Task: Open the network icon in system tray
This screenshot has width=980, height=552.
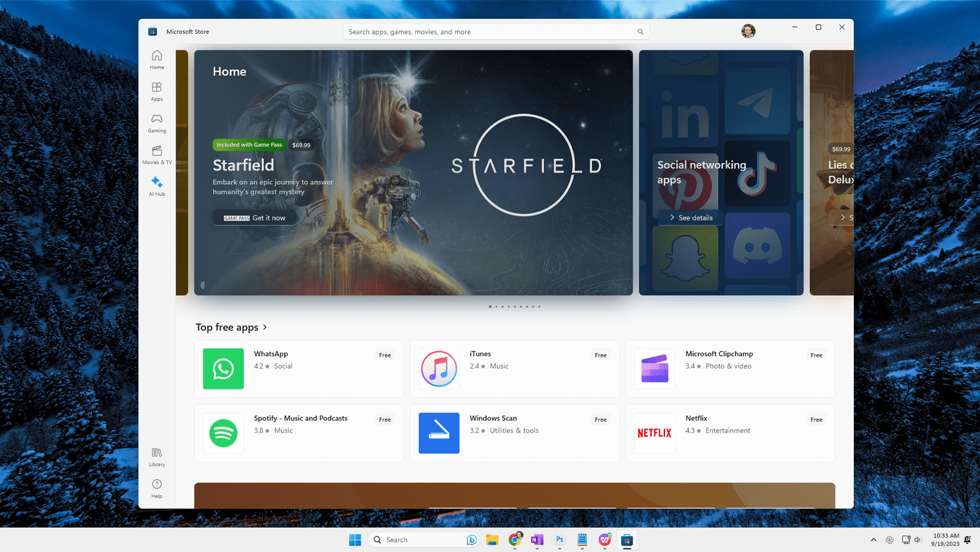Action: [x=906, y=540]
